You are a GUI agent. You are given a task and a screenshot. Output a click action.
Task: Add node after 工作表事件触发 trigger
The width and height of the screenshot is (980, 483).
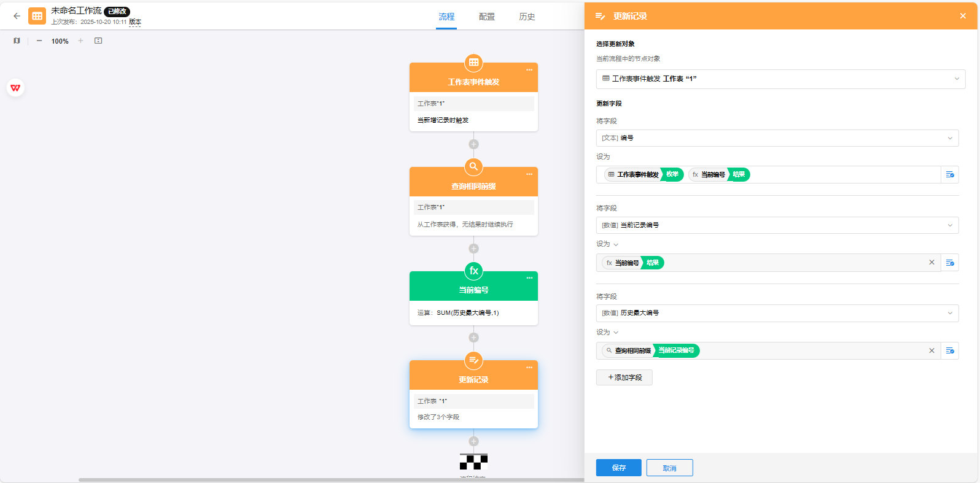coord(473,144)
